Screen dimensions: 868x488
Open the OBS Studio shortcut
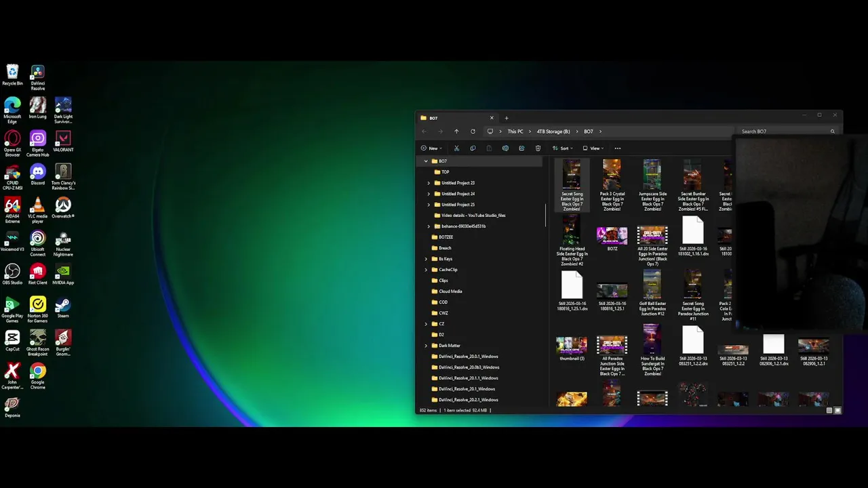click(12, 275)
